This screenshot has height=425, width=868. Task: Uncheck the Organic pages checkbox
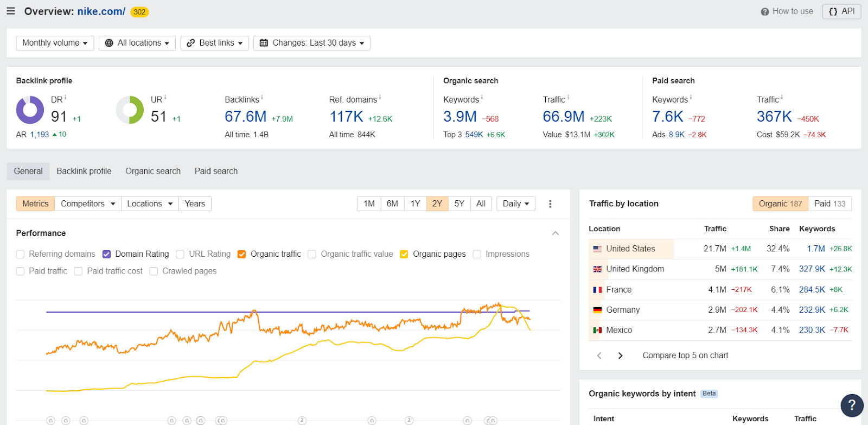404,254
